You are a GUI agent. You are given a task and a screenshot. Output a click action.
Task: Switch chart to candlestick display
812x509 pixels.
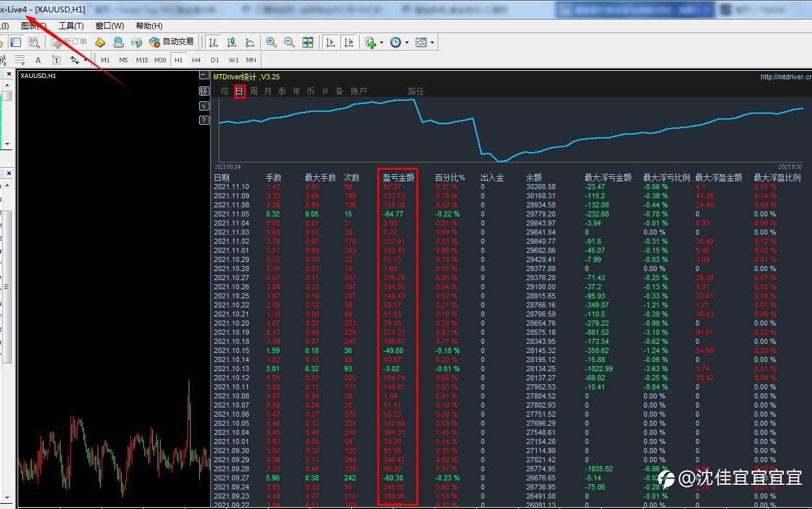(x=231, y=42)
